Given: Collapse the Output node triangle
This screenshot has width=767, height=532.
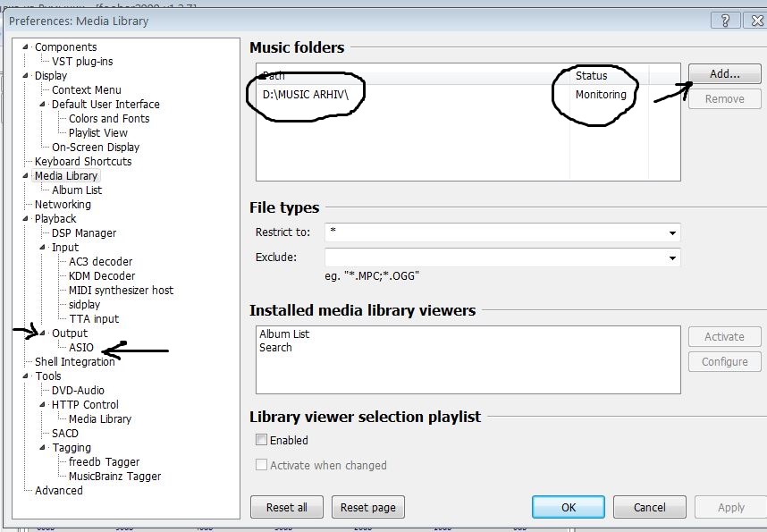Looking at the screenshot, I should tap(43, 333).
